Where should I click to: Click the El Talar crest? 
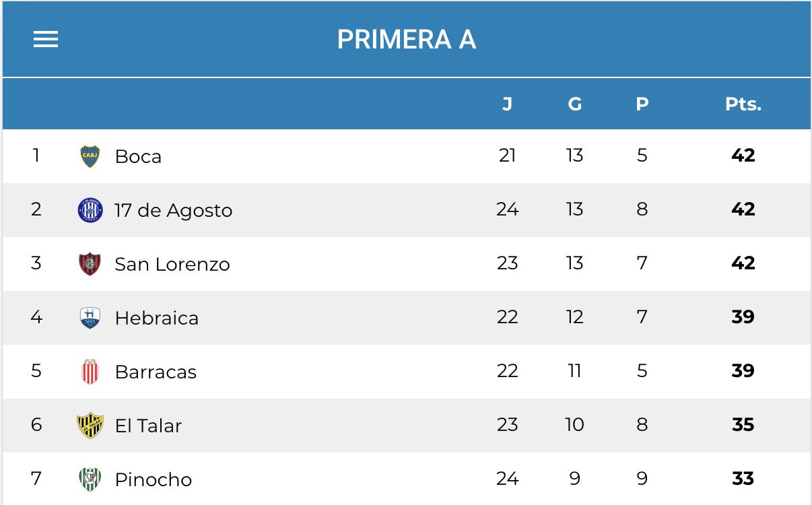tap(90, 426)
